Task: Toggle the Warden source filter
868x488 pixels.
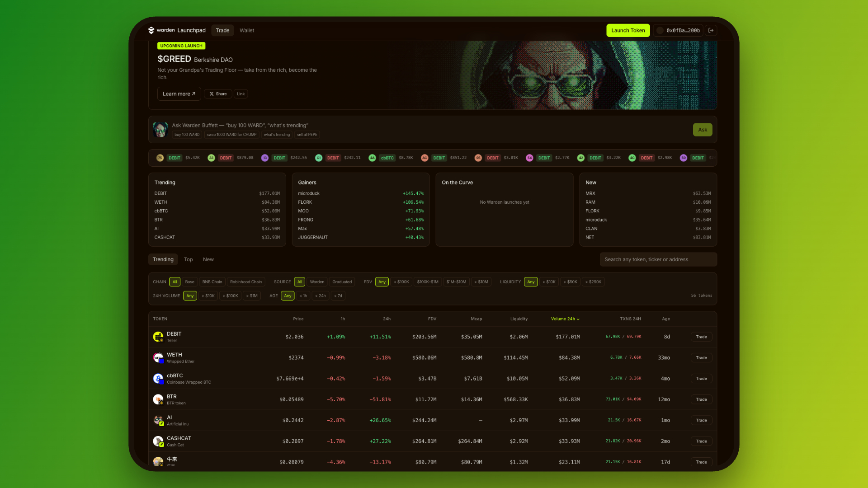Action: 317,282
